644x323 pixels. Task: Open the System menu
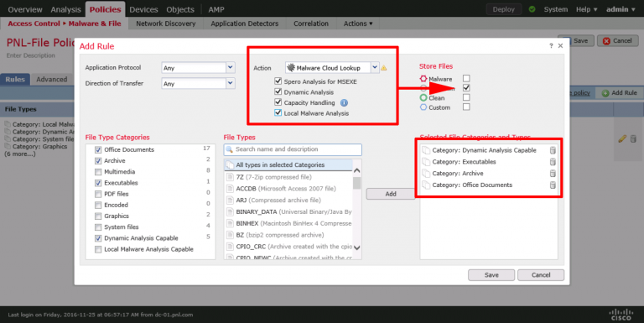click(556, 9)
